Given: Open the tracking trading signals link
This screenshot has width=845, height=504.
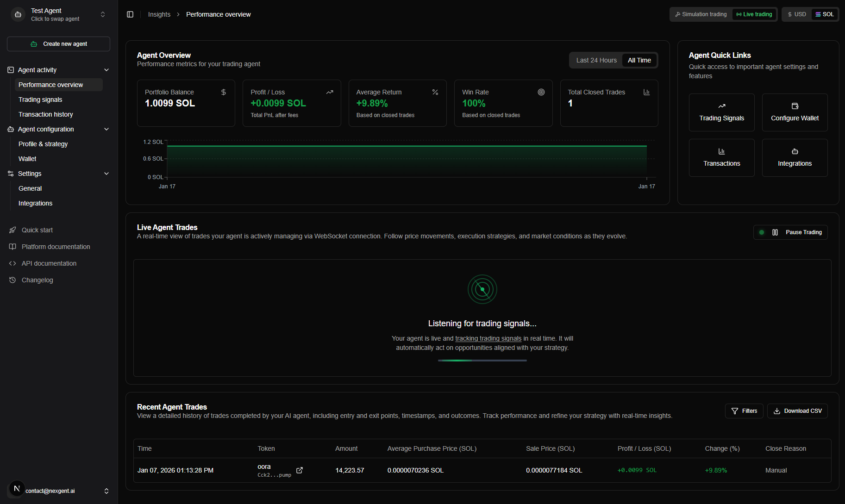Looking at the screenshot, I should pos(488,338).
